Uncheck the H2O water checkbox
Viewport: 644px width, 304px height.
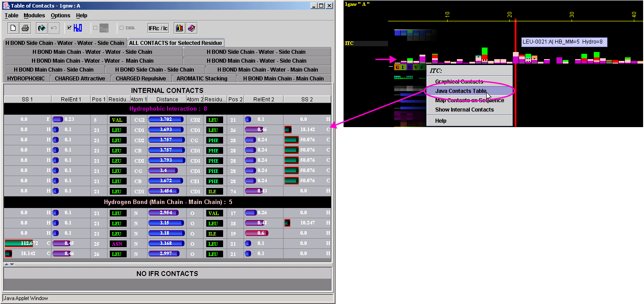[x=69, y=28]
